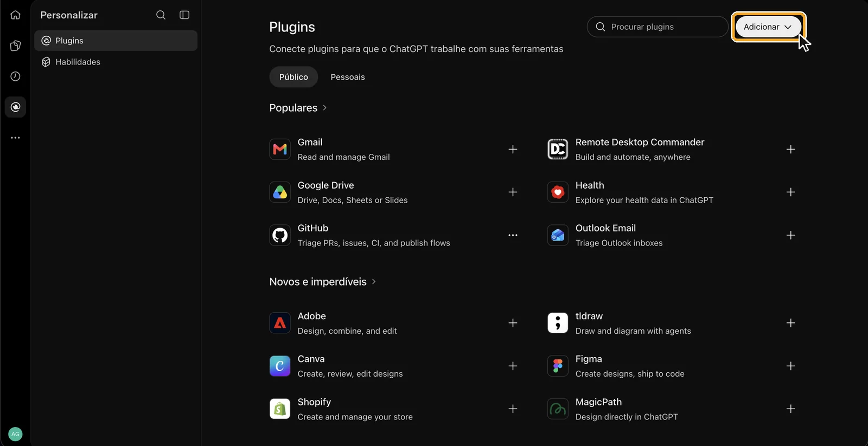Screen dimensions: 868x446
Task: Click the Procurar plugins search field
Action: (x=658, y=27)
